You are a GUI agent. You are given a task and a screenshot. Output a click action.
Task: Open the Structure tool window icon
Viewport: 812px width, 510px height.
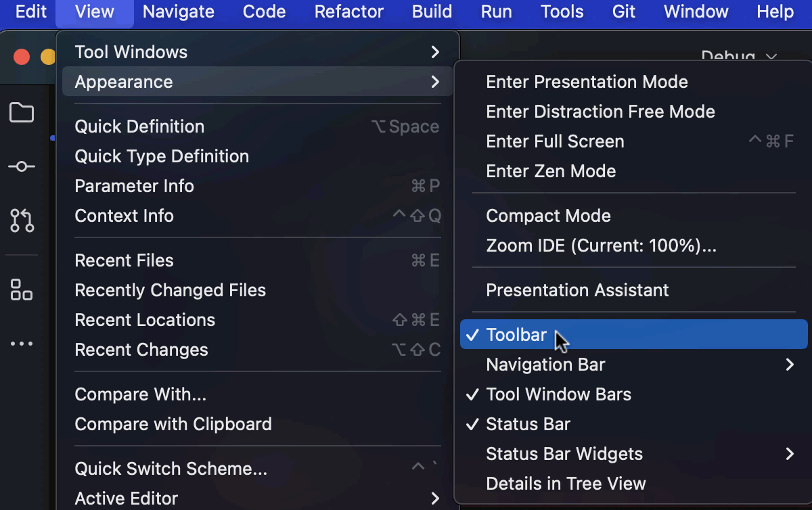[x=22, y=289]
